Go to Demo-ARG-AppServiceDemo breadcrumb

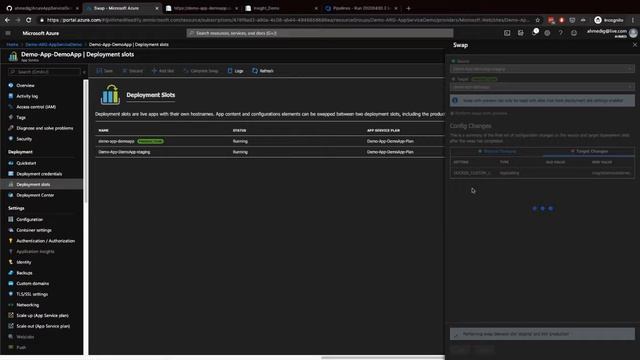click(53, 44)
